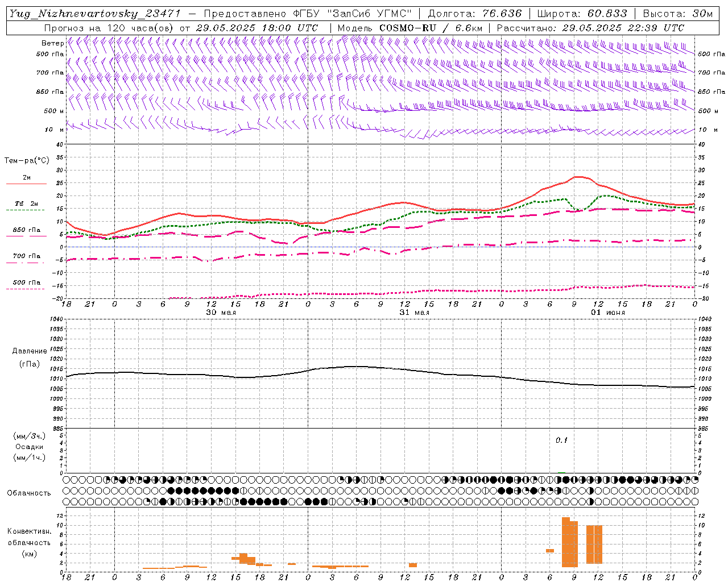
Task: Click the peak of the red temperature curve
Action: (x=579, y=177)
